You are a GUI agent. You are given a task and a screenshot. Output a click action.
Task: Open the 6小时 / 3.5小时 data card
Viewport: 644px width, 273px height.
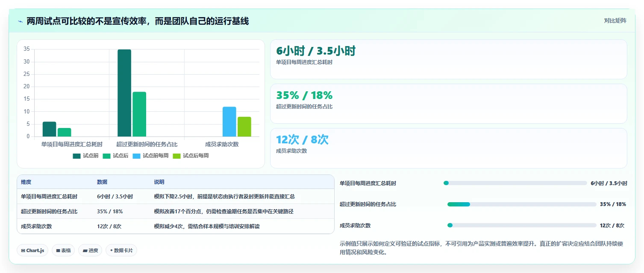tap(448, 59)
